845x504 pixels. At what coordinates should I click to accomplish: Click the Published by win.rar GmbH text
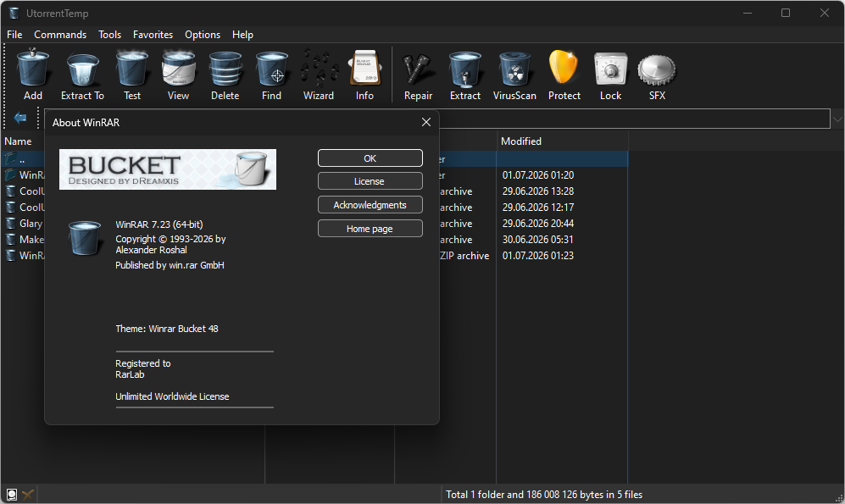pos(170,265)
